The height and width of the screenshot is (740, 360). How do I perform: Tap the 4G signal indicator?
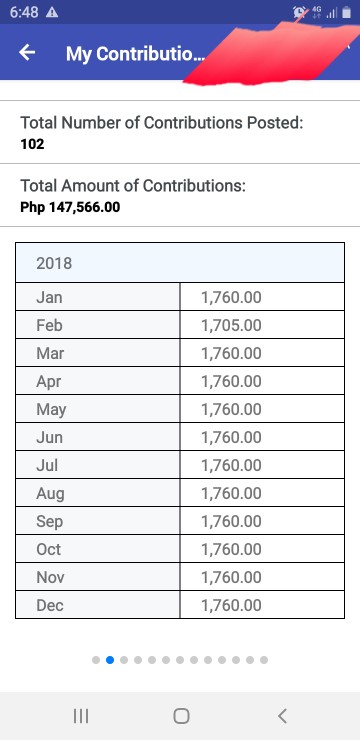[x=316, y=13]
